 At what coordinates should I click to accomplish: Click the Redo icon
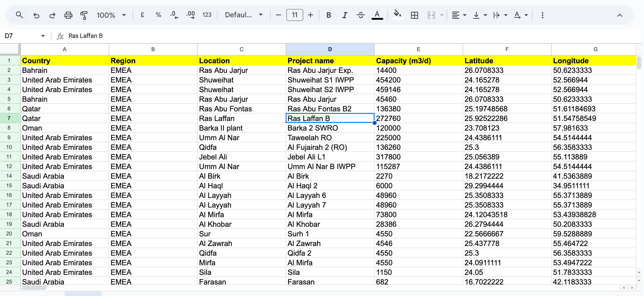pos(52,15)
